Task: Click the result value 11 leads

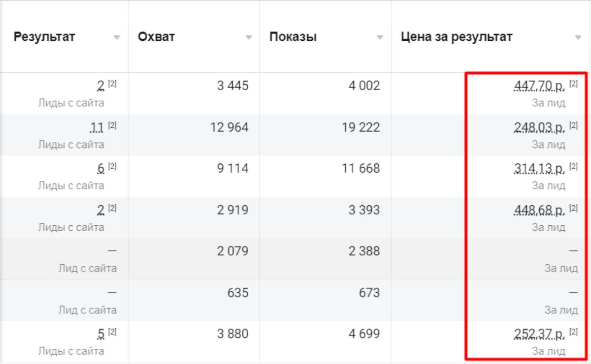Action: pyautogui.click(x=97, y=128)
